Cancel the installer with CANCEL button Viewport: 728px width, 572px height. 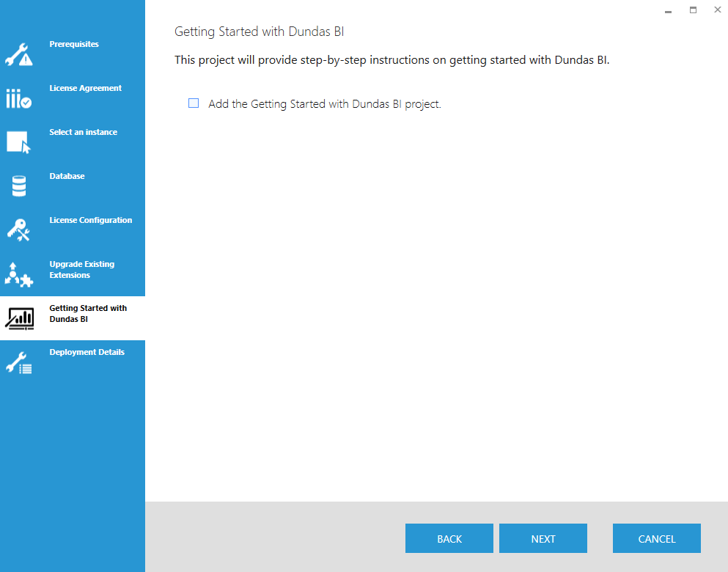(656, 538)
